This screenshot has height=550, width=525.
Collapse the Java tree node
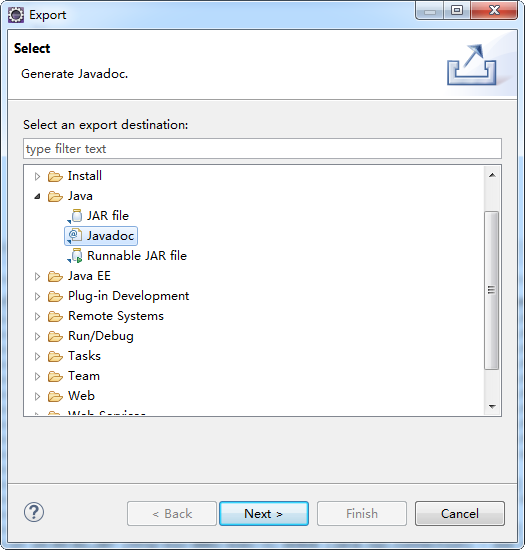pos(37,196)
